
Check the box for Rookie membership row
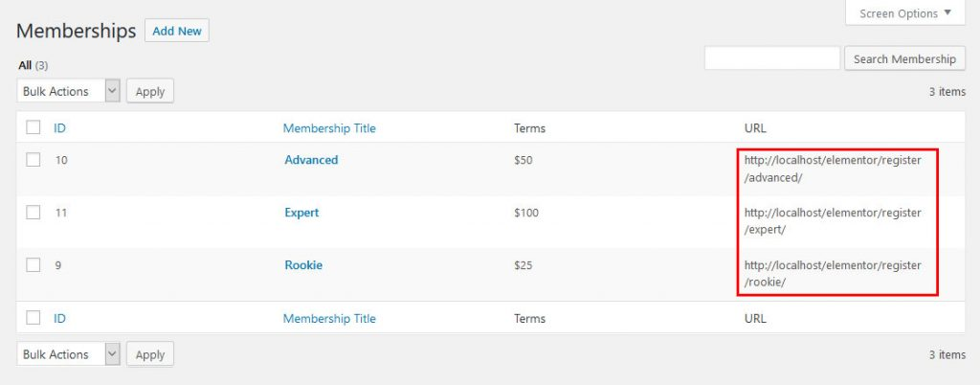tap(33, 265)
